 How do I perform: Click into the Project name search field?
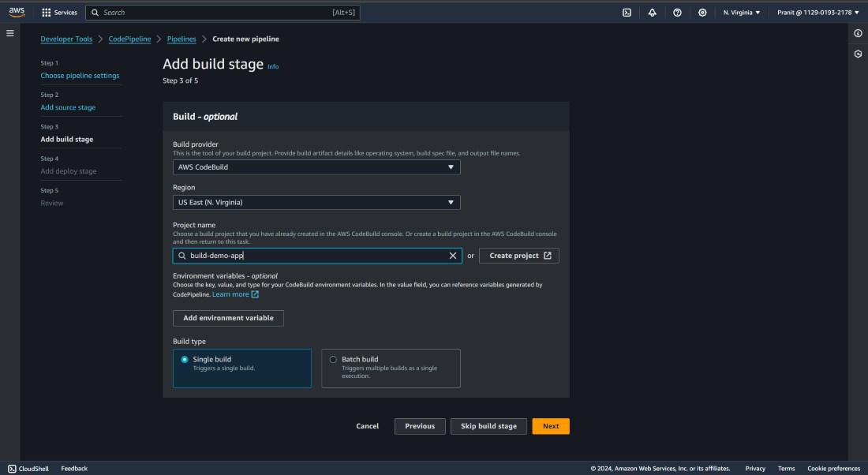(317, 256)
